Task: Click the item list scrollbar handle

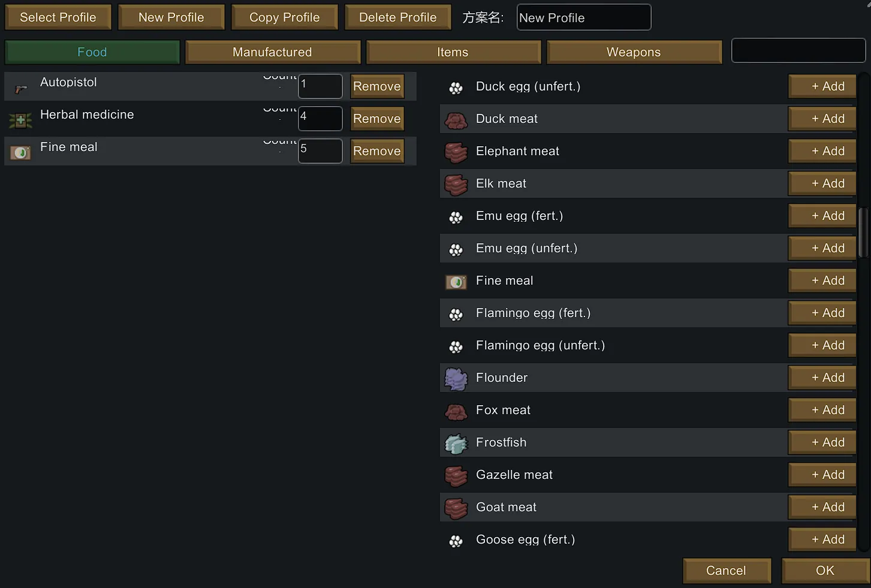Action: pyautogui.click(x=863, y=233)
